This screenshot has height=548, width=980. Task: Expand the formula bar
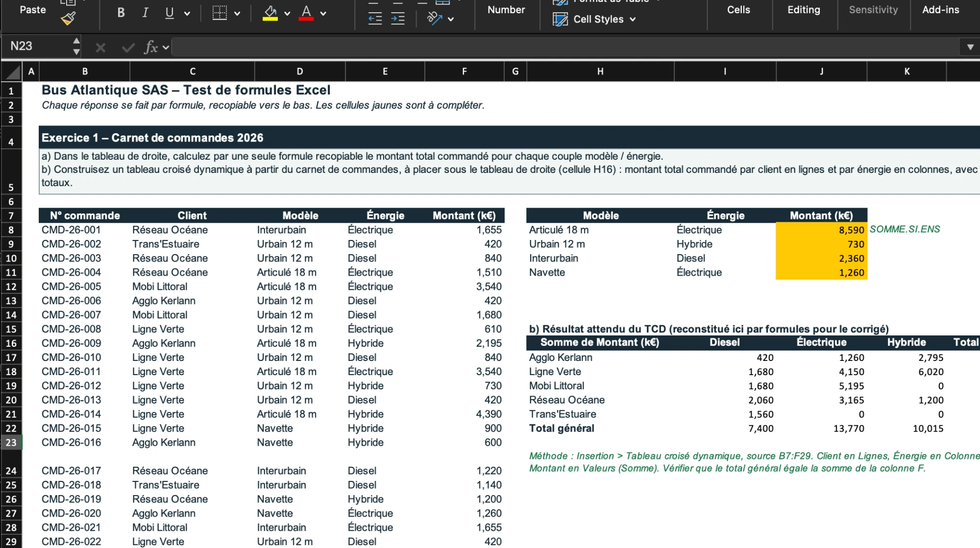point(970,48)
